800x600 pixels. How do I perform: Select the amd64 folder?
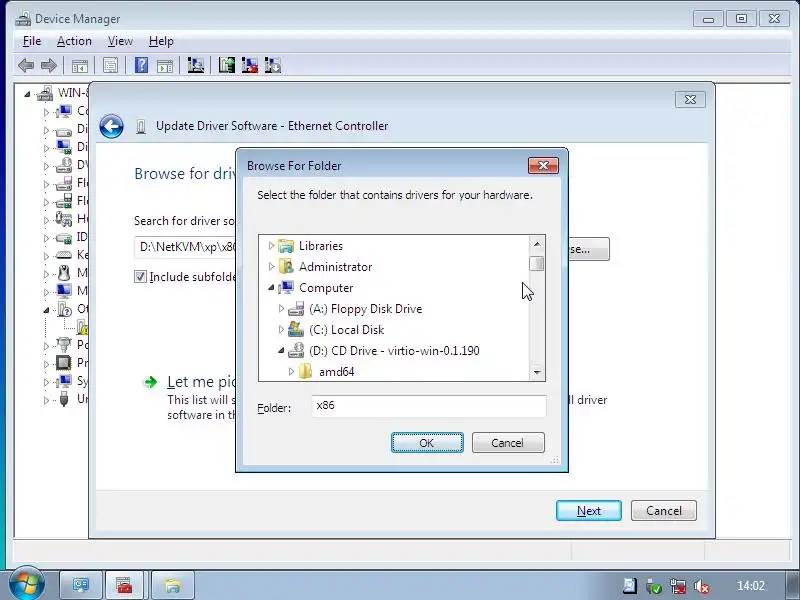coord(336,371)
